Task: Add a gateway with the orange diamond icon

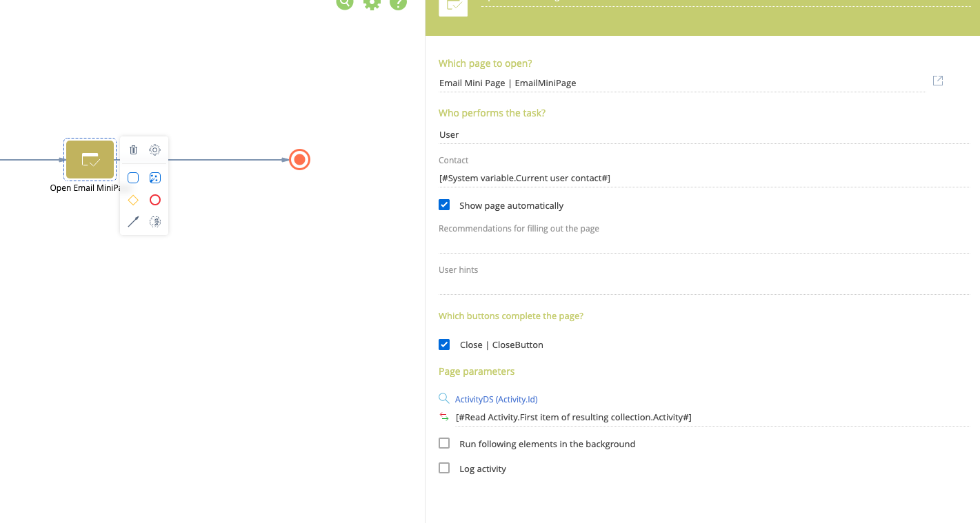Action: [x=134, y=200]
